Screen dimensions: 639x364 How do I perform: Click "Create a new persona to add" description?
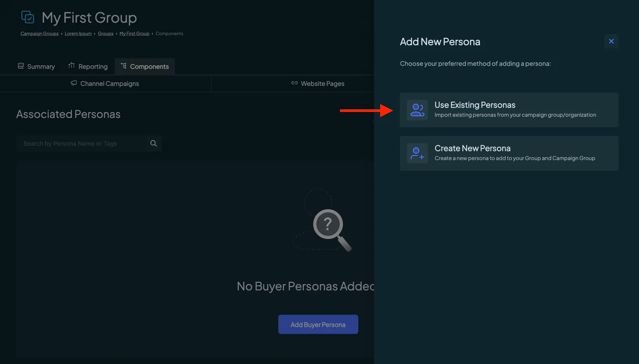[x=515, y=158]
